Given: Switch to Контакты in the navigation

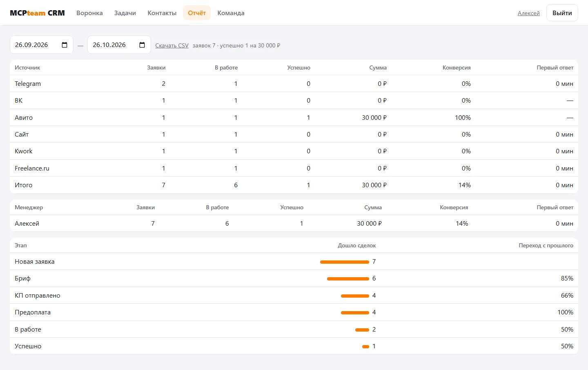Looking at the screenshot, I should point(162,13).
